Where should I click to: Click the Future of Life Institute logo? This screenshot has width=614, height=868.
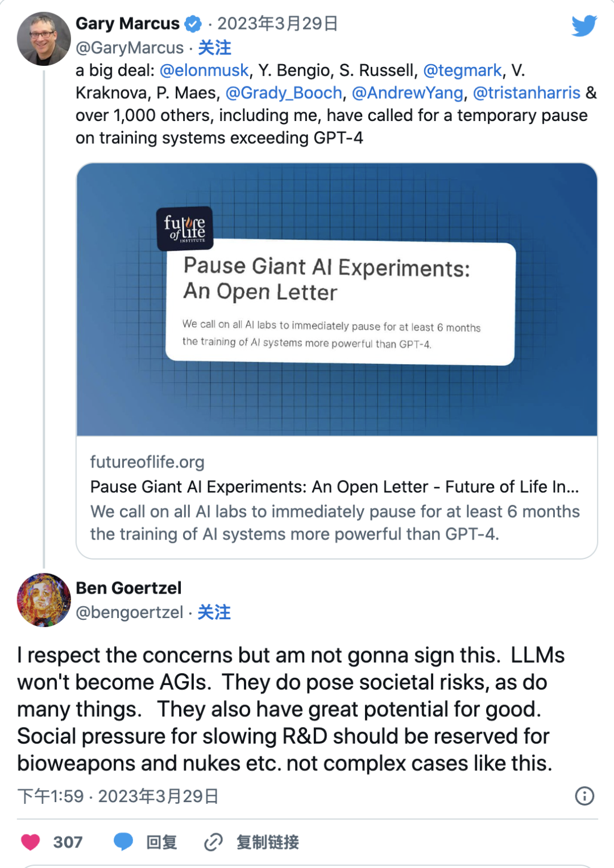(x=185, y=228)
